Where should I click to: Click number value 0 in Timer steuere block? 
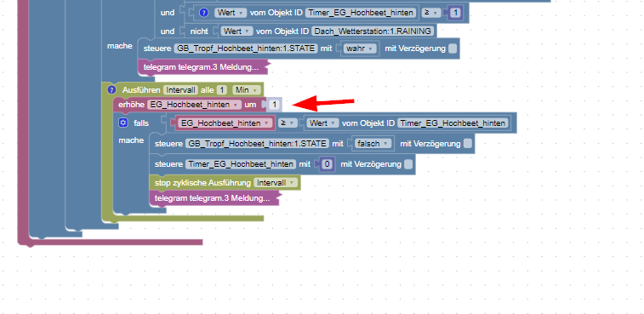[327, 164]
